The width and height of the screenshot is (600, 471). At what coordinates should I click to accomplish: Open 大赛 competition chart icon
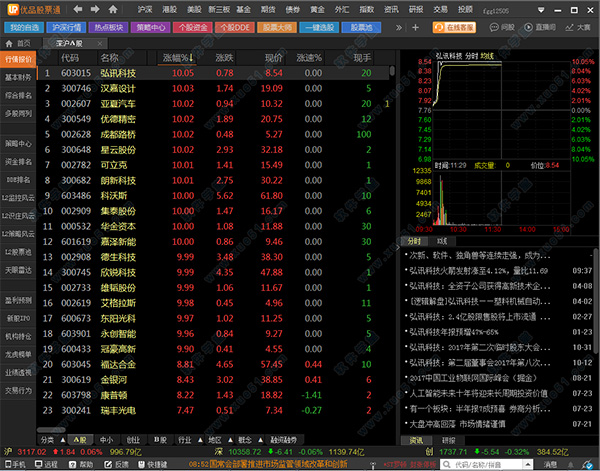(x=578, y=27)
